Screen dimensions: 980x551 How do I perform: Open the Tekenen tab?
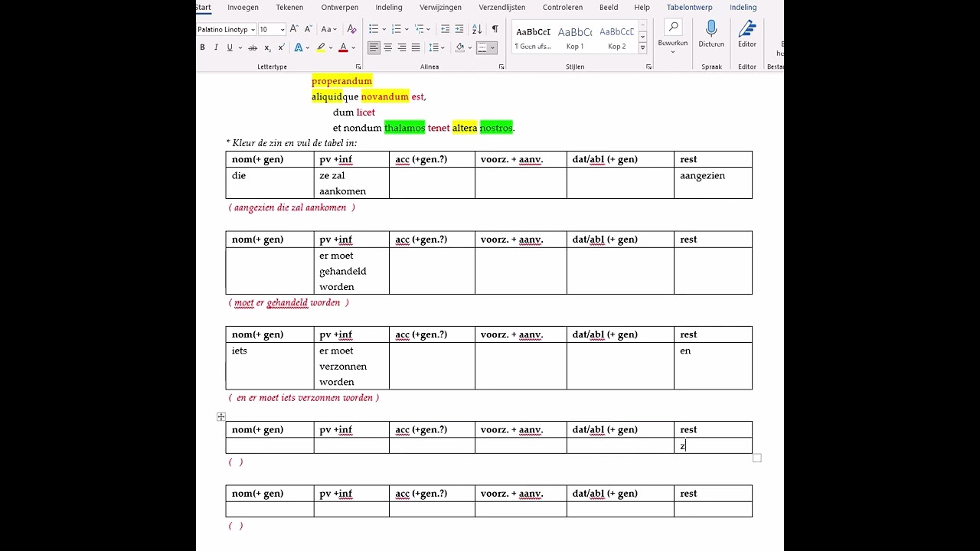point(289,8)
